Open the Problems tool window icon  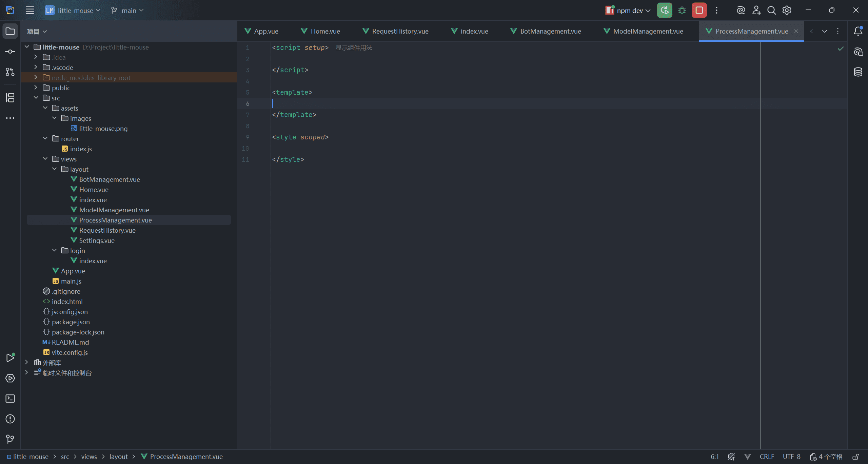click(x=10, y=419)
